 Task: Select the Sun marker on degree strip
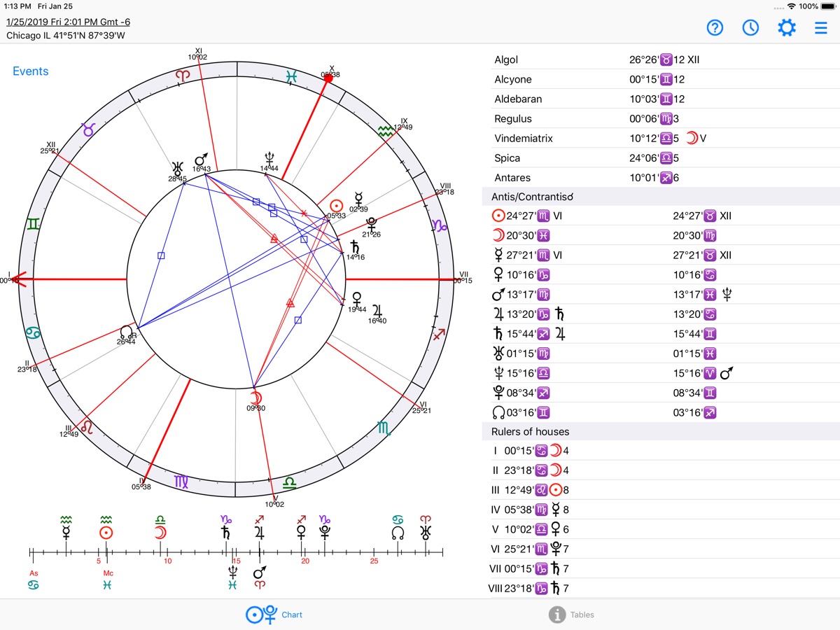click(106, 533)
